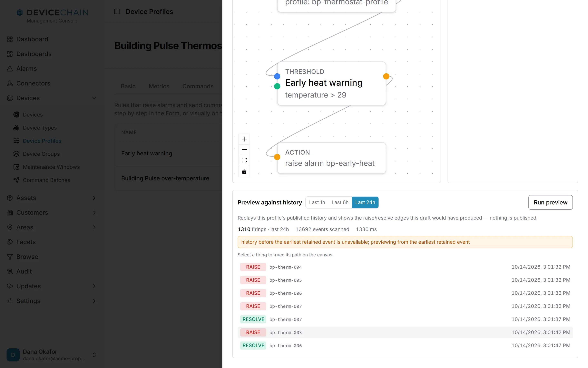Select the RAISE firing for bp-therm-004
Screen dimensions: 588x368
(x=405, y=267)
